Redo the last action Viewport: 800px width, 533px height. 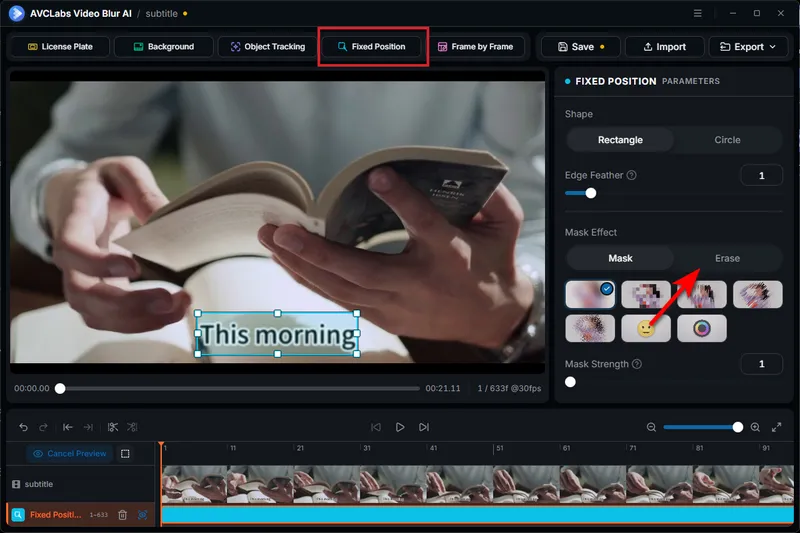[x=43, y=427]
